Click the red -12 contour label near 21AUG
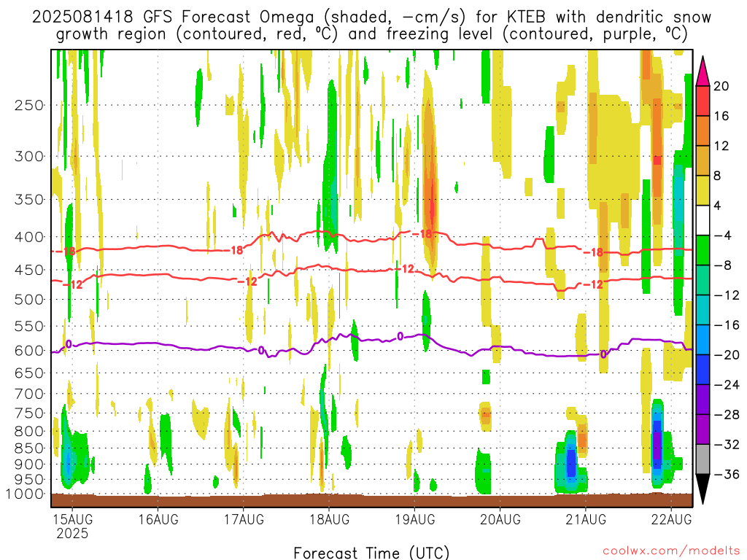 point(593,285)
